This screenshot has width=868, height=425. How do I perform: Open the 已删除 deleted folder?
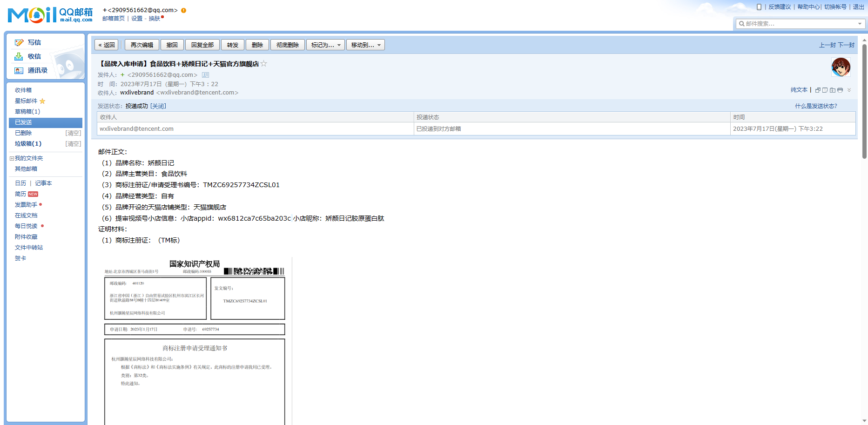(x=23, y=133)
